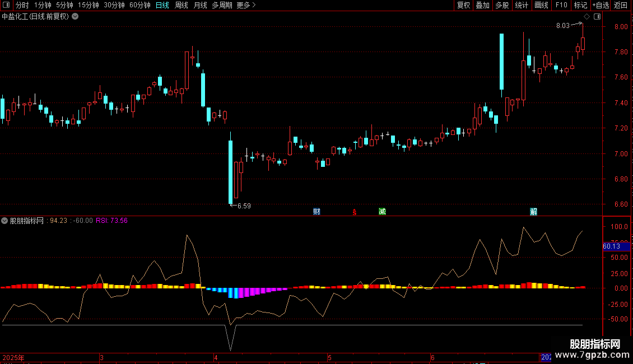Select the 30分钟 period
The image size is (633, 364).
[x=114, y=5]
